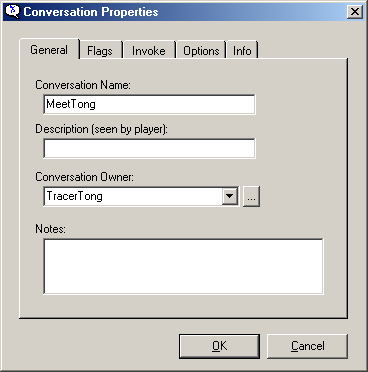Go to the Options tab
The width and height of the screenshot is (368, 372).
tap(201, 51)
